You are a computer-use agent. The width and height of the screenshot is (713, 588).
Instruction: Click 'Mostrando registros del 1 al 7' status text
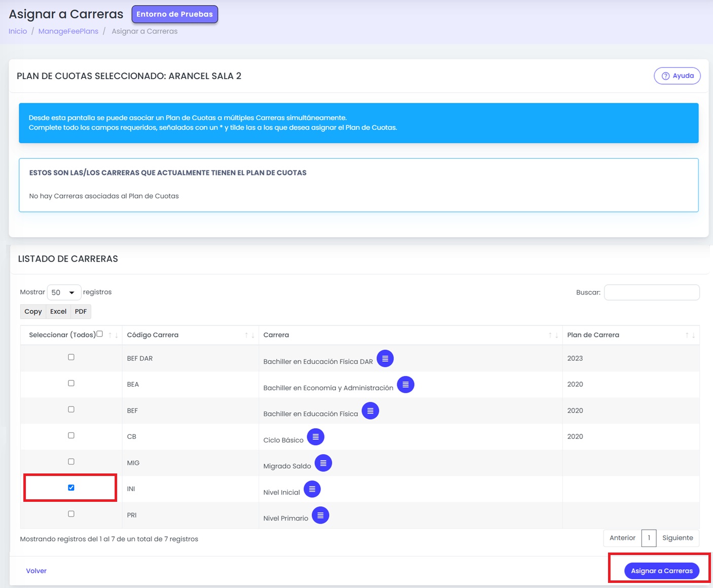tap(109, 539)
